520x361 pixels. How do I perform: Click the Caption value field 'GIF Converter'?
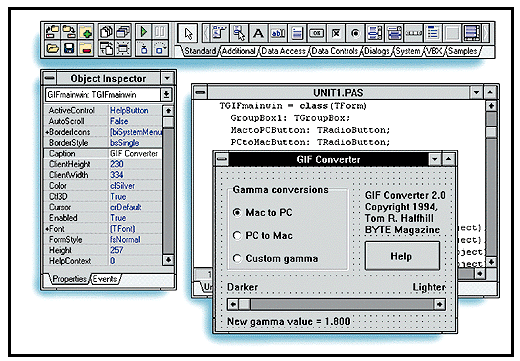pyautogui.click(x=135, y=154)
